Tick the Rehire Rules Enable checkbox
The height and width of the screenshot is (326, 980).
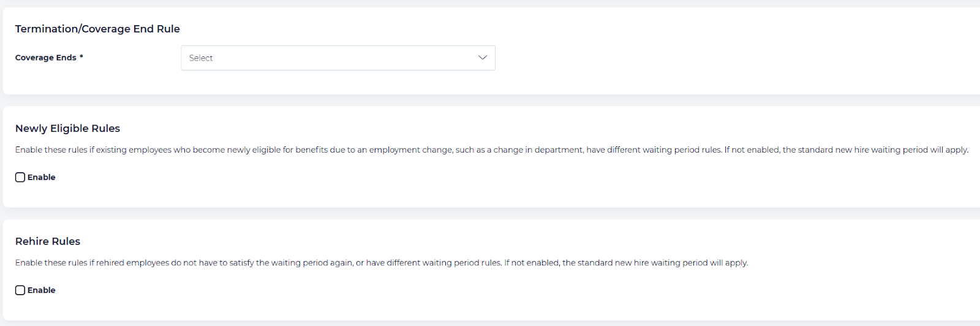point(20,290)
